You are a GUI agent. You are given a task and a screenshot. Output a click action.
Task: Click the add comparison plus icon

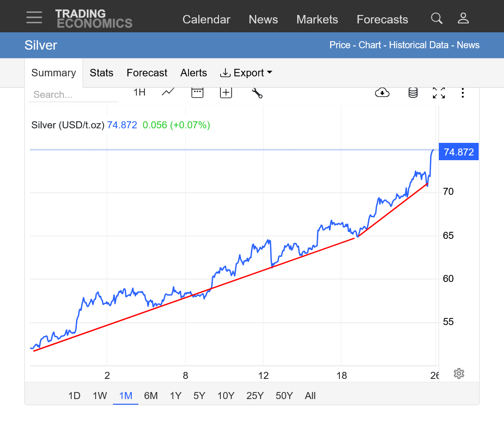[226, 92]
